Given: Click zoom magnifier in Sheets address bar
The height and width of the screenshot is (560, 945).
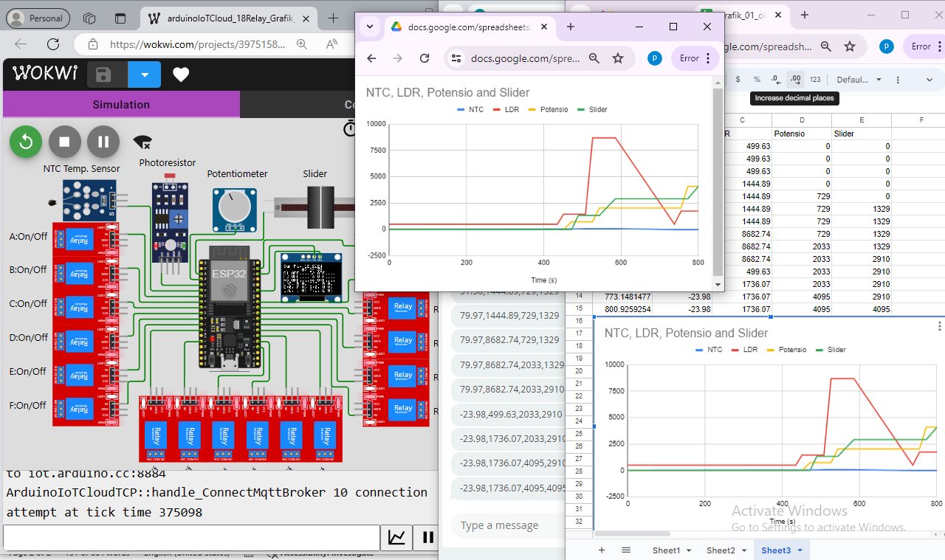Looking at the screenshot, I should click(825, 46).
